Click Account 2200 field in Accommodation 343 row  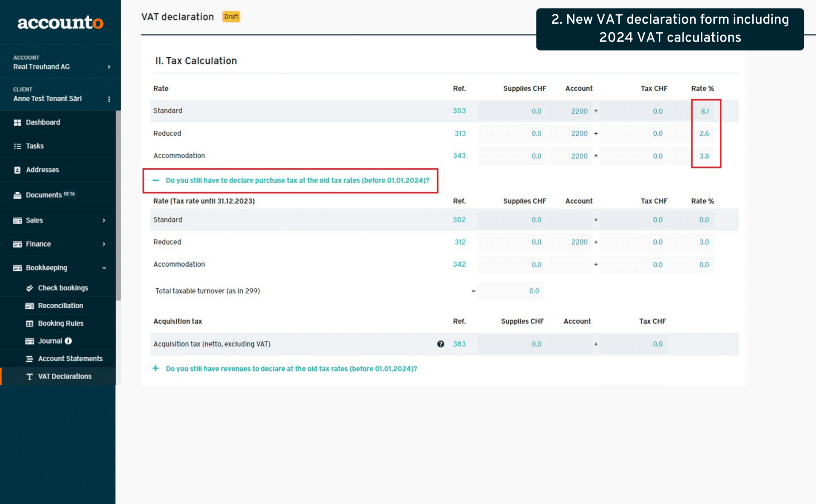569,156
